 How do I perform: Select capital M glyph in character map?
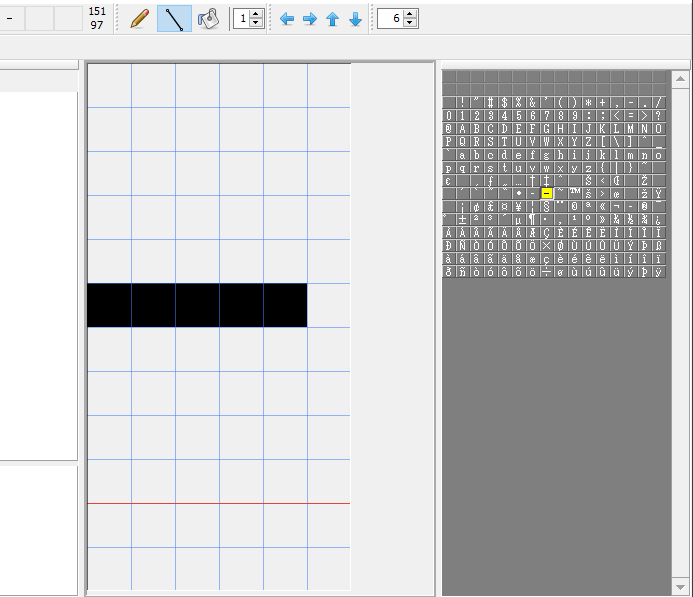(x=631, y=129)
